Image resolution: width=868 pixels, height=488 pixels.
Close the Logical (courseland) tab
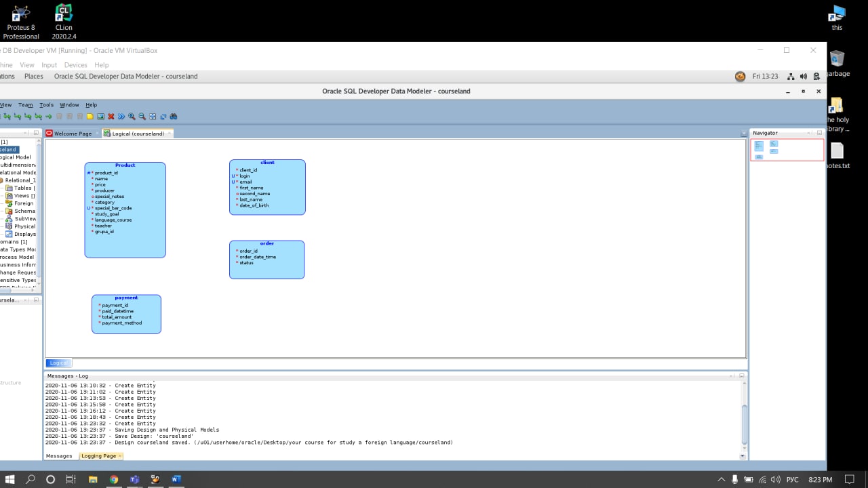169,134
